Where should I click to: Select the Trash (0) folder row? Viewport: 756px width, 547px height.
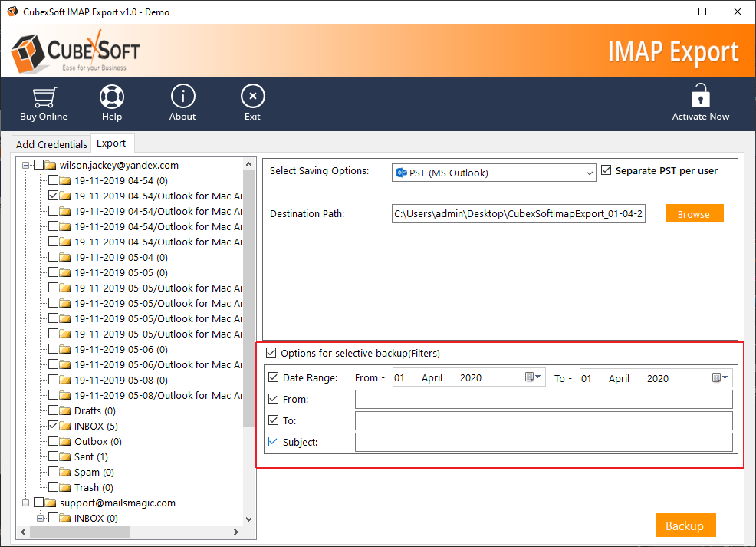(94, 488)
